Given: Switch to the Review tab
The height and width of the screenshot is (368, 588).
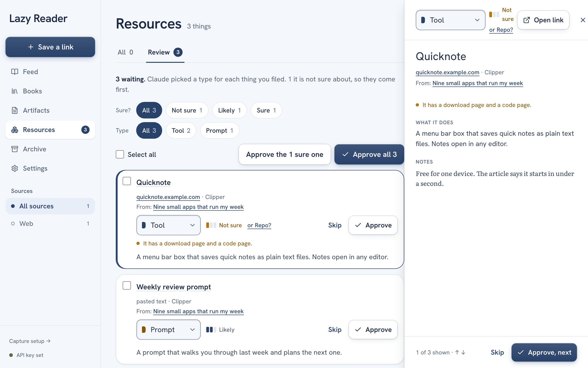Looking at the screenshot, I should click(165, 52).
